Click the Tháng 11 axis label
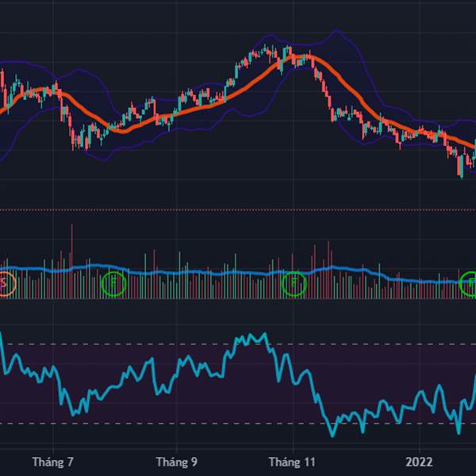The image size is (476, 476). [292, 462]
